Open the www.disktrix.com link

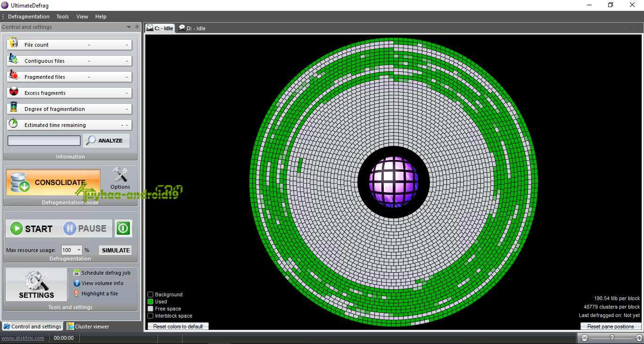click(x=23, y=338)
